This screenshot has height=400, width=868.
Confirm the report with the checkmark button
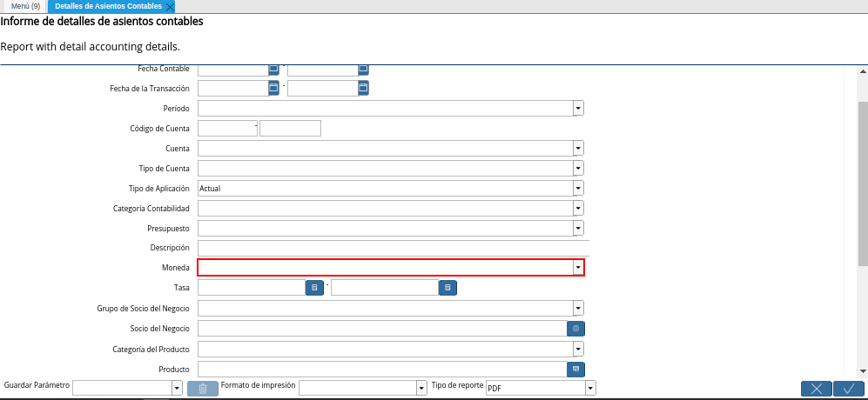pos(849,389)
